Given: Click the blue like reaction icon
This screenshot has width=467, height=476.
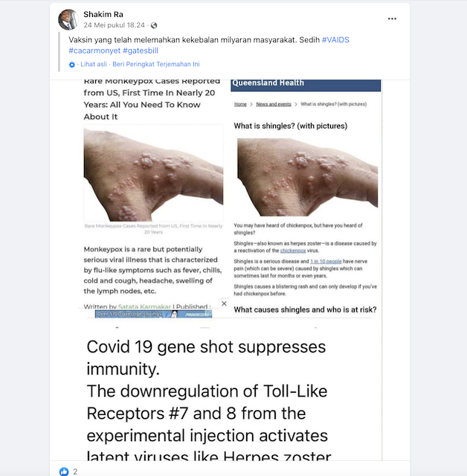Looking at the screenshot, I should (65, 471).
